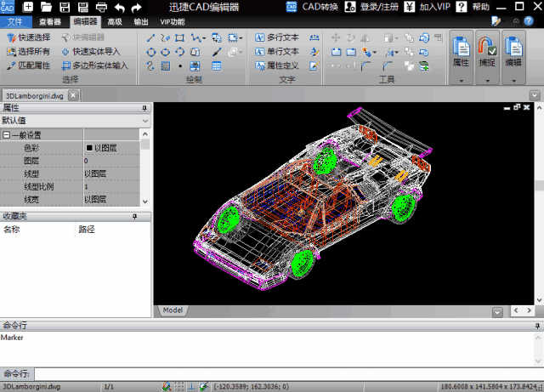544x392 pixels.
Task: Select the Ellipse drawing tool
Action: [x=166, y=52]
